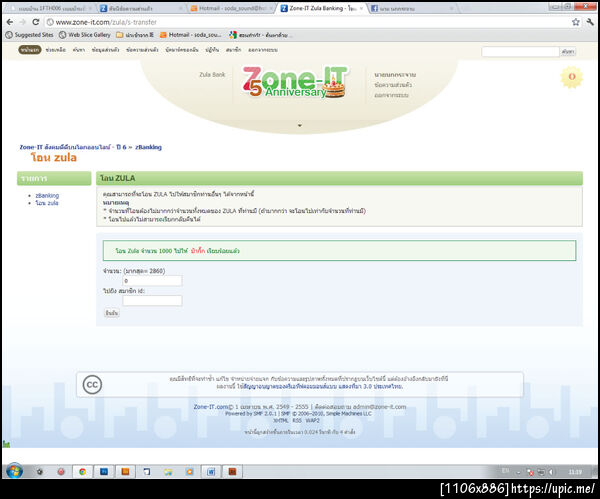The width and height of the screenshot is (600, 499).
Task: Click the highlighted home item in site menu
Action: click(29, 50)
